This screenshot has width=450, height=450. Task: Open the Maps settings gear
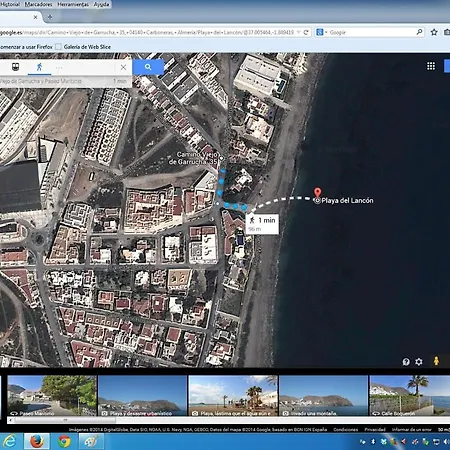point(419,361)
